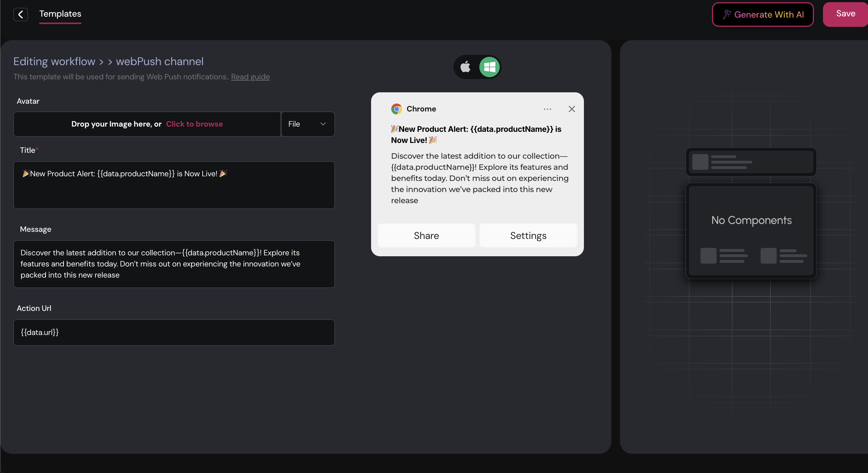The image size is (868, 473).
Task: Open the Read guide link
Action: [250, 77]
